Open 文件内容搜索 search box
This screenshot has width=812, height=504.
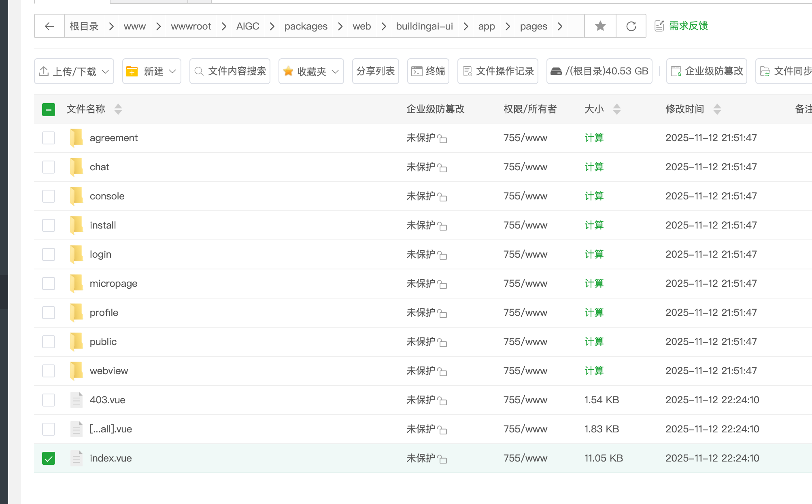(230, 71)
